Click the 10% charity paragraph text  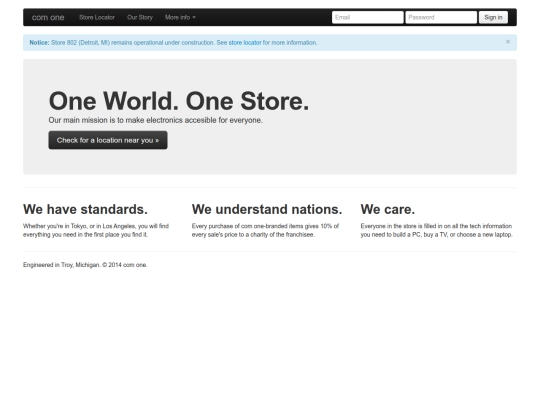pyautogui.click(x=265, y=230)
